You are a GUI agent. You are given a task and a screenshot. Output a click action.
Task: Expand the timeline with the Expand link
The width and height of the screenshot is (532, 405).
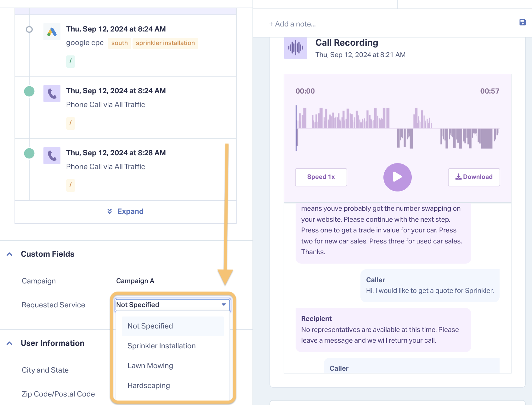tap(125, 211)
